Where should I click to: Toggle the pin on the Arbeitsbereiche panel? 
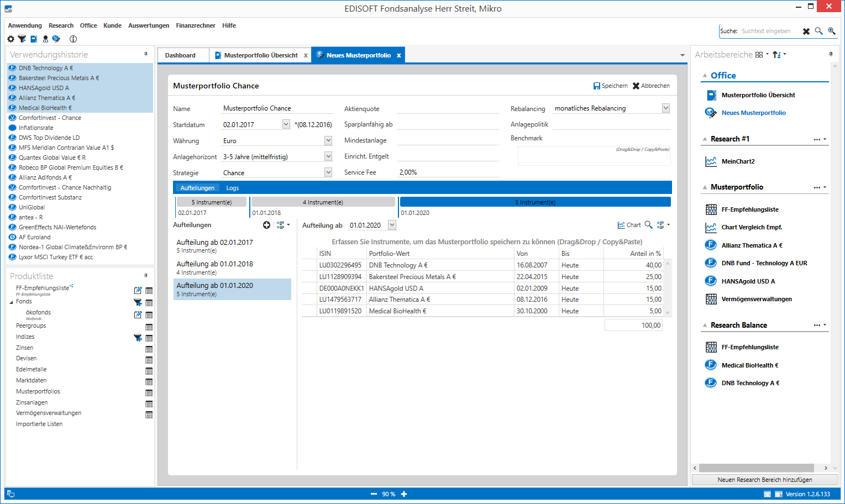pos(831,54)
